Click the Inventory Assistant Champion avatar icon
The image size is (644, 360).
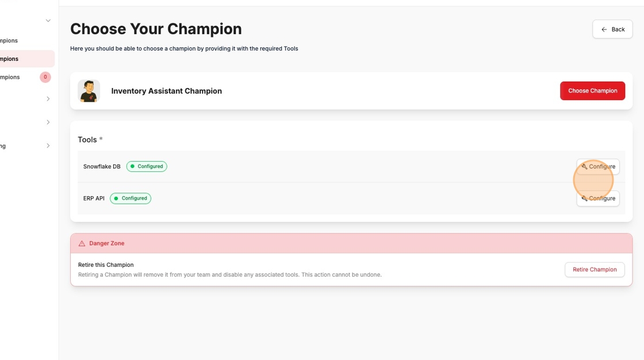pos(89,90)
